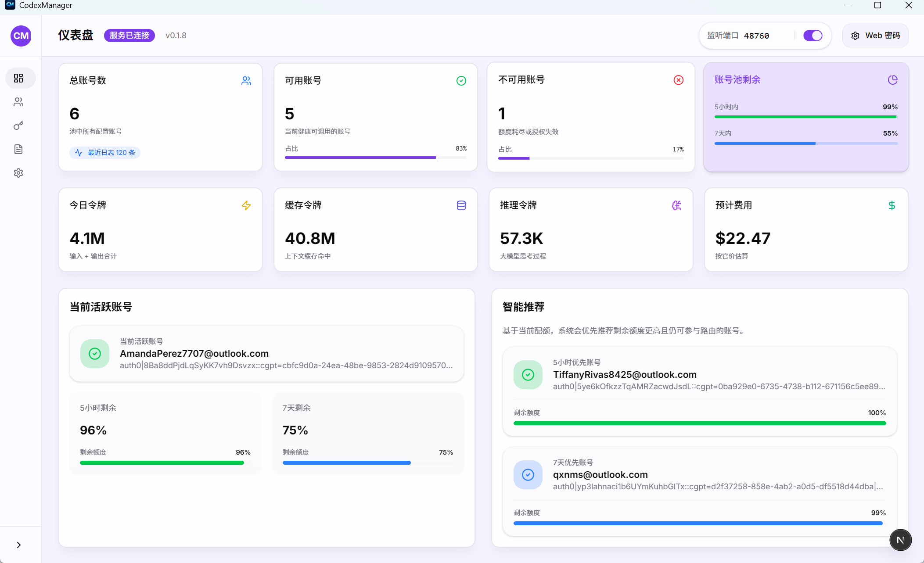Open the dashboard grid icon in sidebar
Image resolution: width=924 pixels, height=563 pixels.
point(18,78)
